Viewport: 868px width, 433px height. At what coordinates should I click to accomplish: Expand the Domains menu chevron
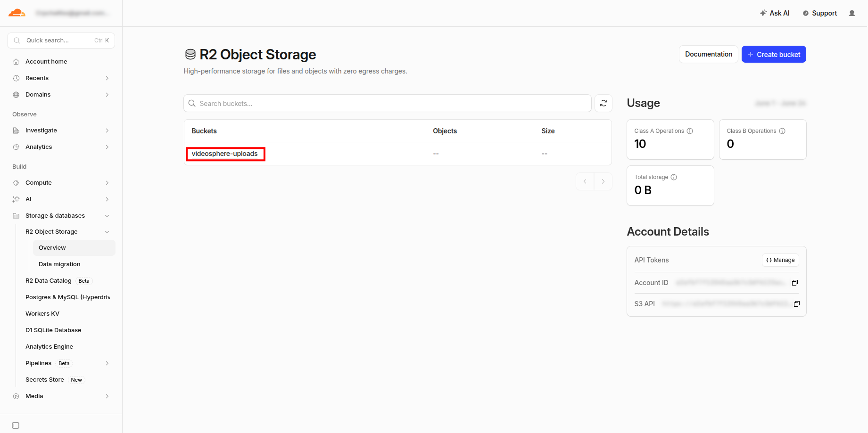click(107, 95)
